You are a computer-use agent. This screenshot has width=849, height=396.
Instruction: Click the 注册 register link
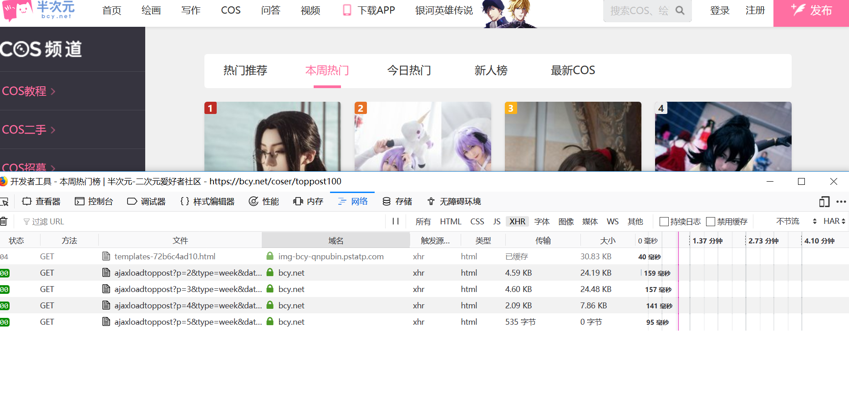(755, 10)
